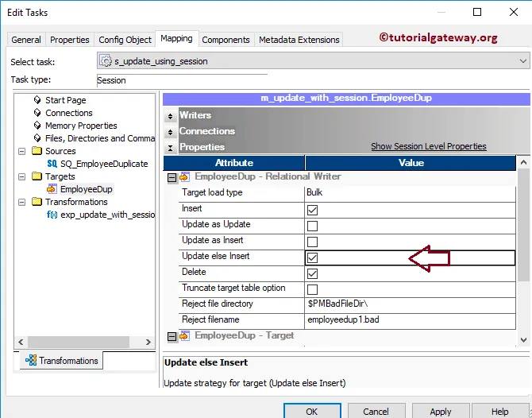
Task: Maximize the Edit Tasks window
Action: tap(477, 12)
